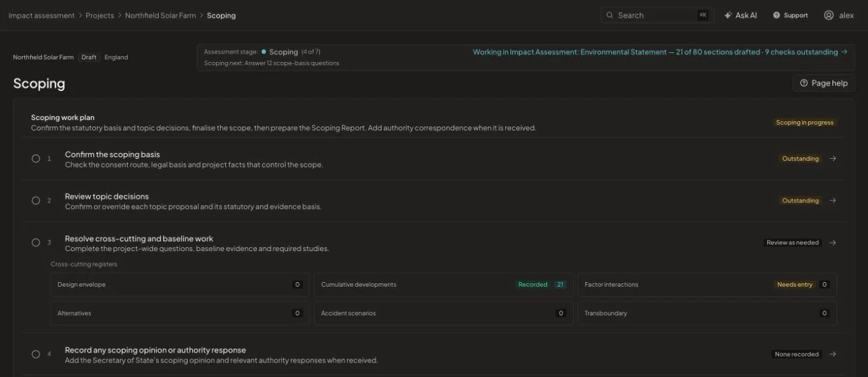Focus the Search field
Viewport: 868px width, 377px height.
(x=657, y=15)
